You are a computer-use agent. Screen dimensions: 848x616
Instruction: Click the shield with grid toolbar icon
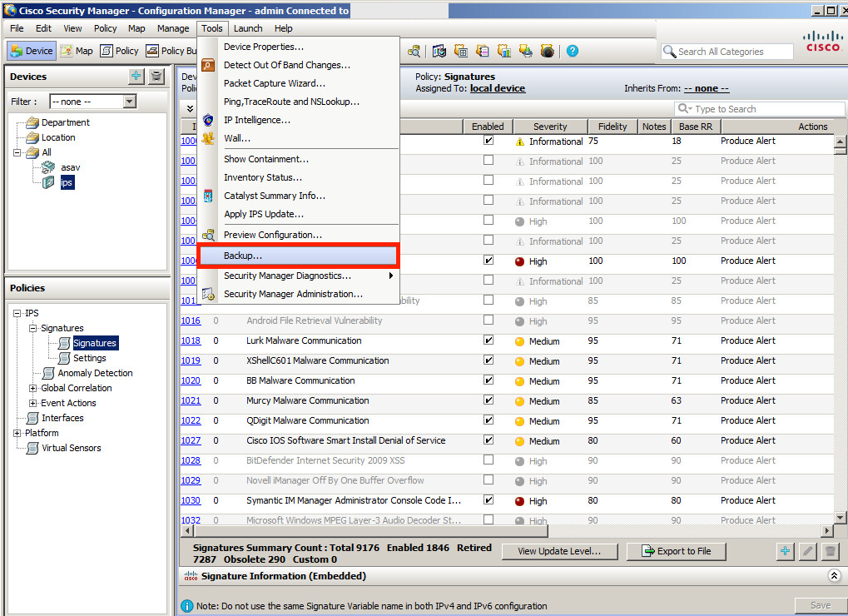coord(461,51)
